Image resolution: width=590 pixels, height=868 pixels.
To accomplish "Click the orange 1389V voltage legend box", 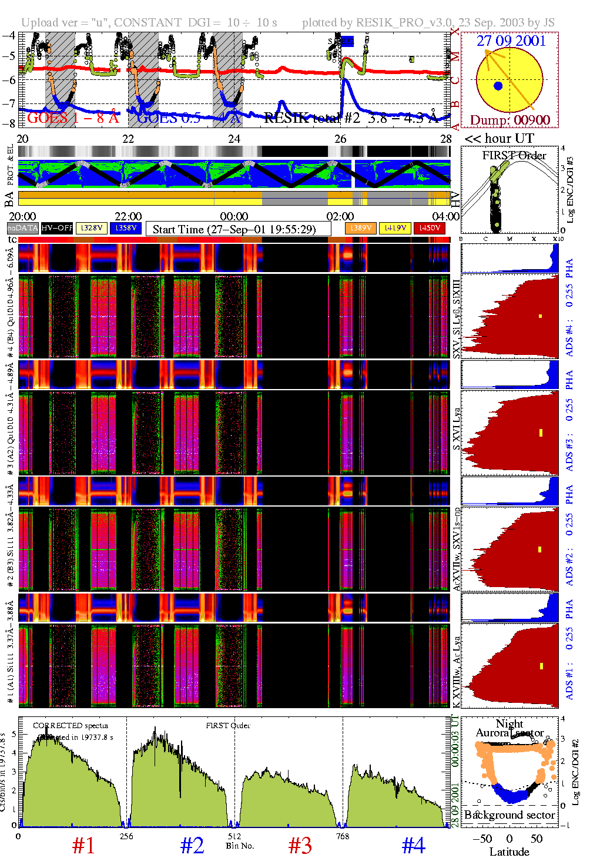I will point(360,228).
